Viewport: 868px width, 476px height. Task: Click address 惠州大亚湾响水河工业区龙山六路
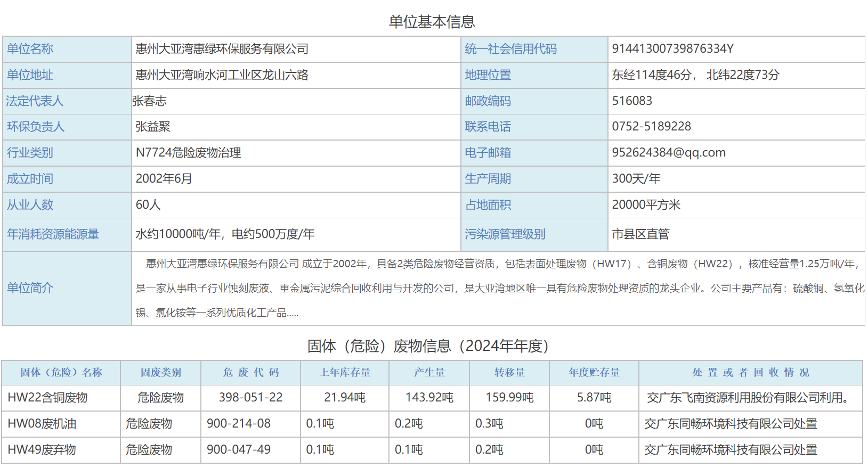click(222, 75)
